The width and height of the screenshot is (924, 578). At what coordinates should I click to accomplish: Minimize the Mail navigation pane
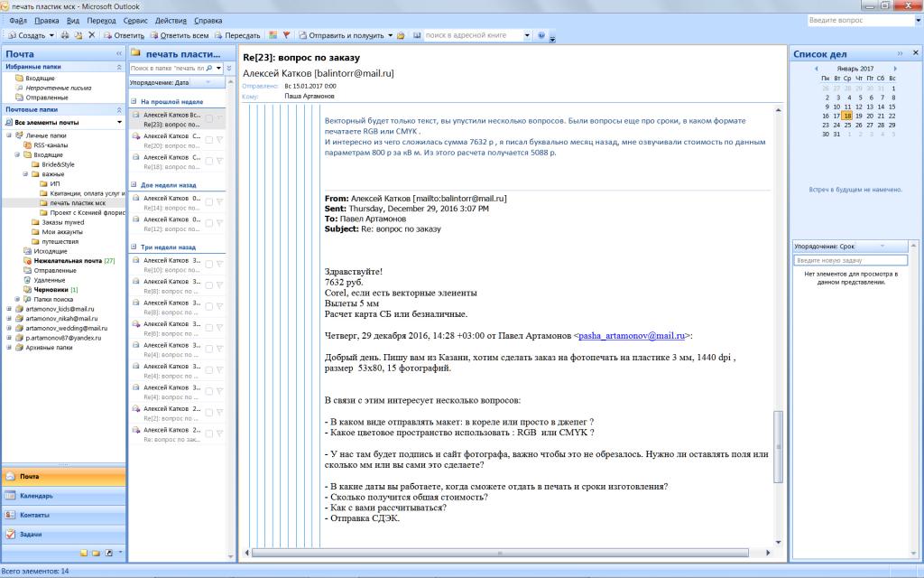click(120, 53)
